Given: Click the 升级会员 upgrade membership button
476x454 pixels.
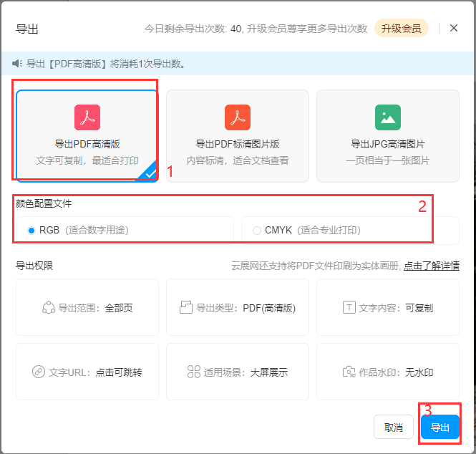Looking at the screenshot, I should point(401,29).
